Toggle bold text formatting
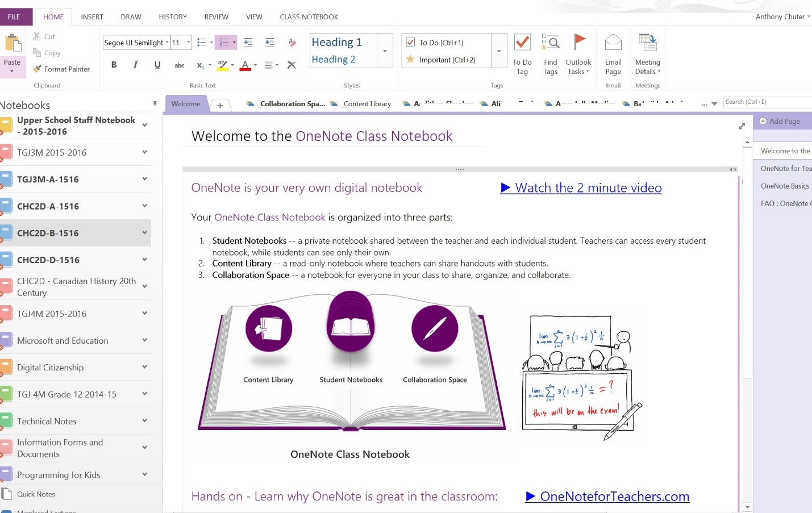 pos(114,65)
